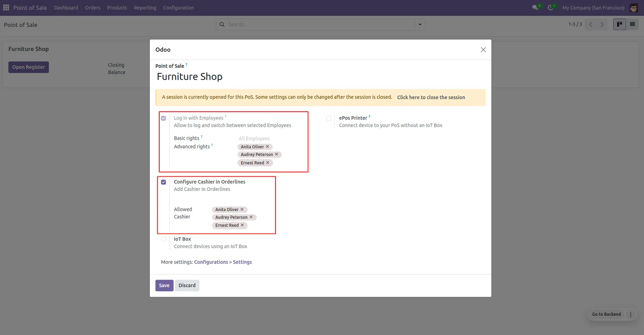Screen dimensions: 644x335
Task: Follow the Configurations > Settings link
Action: pyautogui.click(x=223, y=262)
